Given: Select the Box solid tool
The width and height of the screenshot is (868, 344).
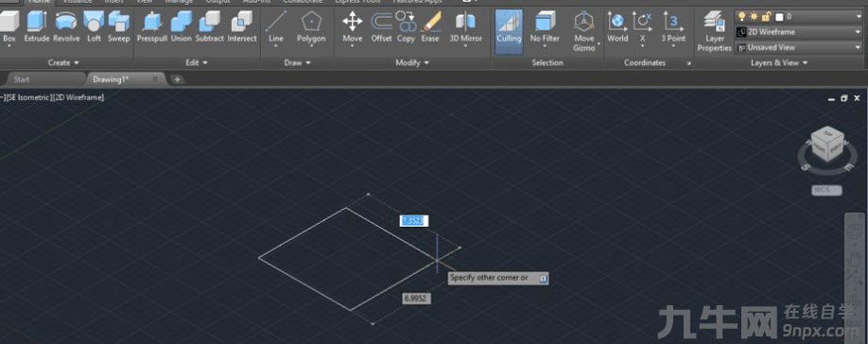Looking at the screenshot, I should (9, 26).
